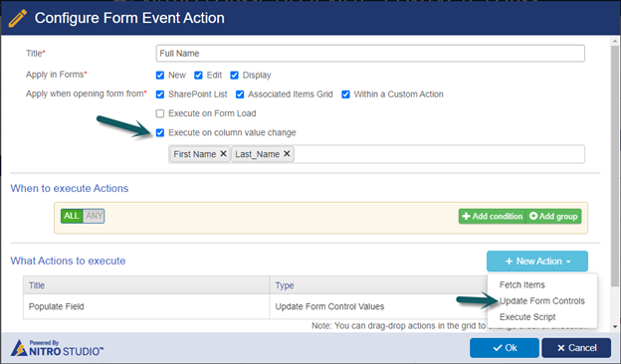Viewport: 621px width, 364px height.
Task: Click plus icon on Add condition
Action: 466,216
